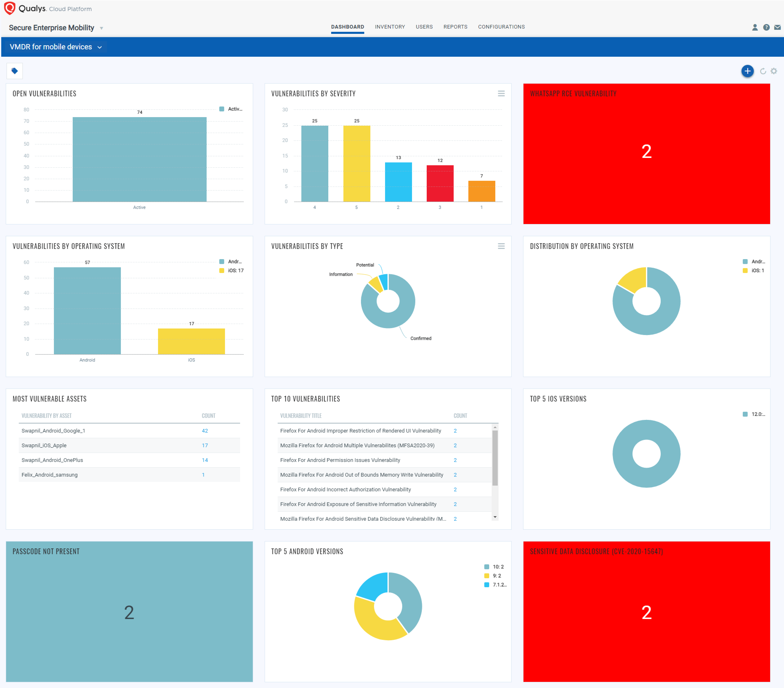Open the WhatsApp RCE Vulnerability count tile
The height and width of the screenshot is (688, 784).
point(646,154)
